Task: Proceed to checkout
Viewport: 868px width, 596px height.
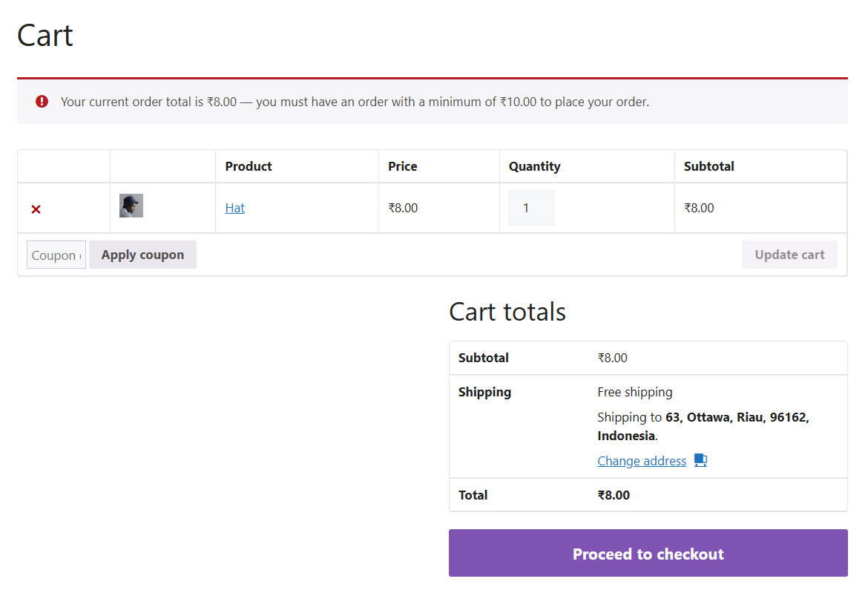Action: tap(648, 554)
